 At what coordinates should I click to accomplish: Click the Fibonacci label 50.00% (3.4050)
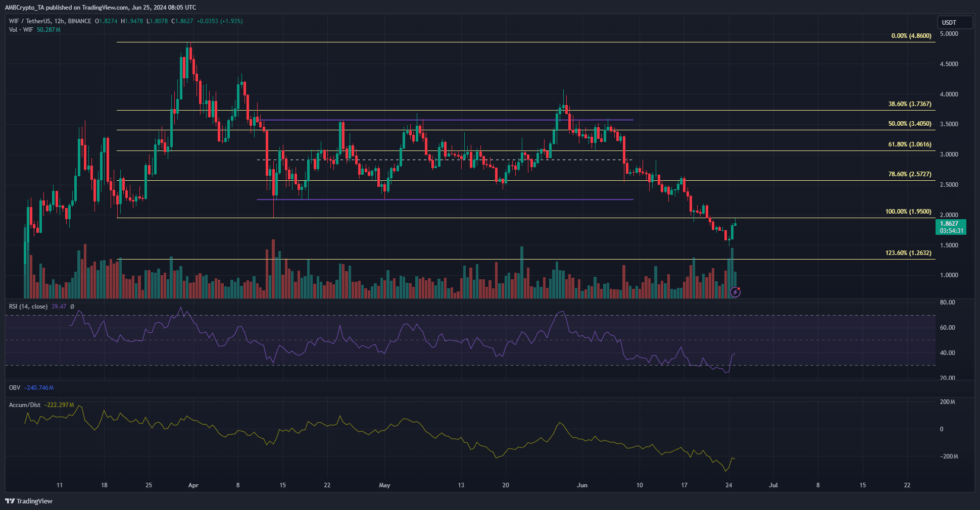point(910,124)
